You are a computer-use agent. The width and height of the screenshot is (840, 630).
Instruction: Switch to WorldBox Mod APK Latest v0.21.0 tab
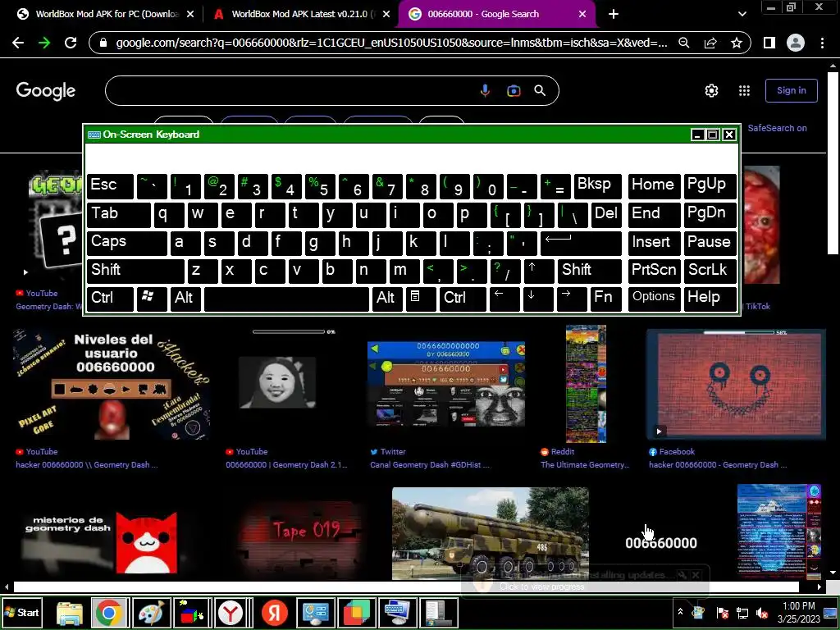point(304,15)
